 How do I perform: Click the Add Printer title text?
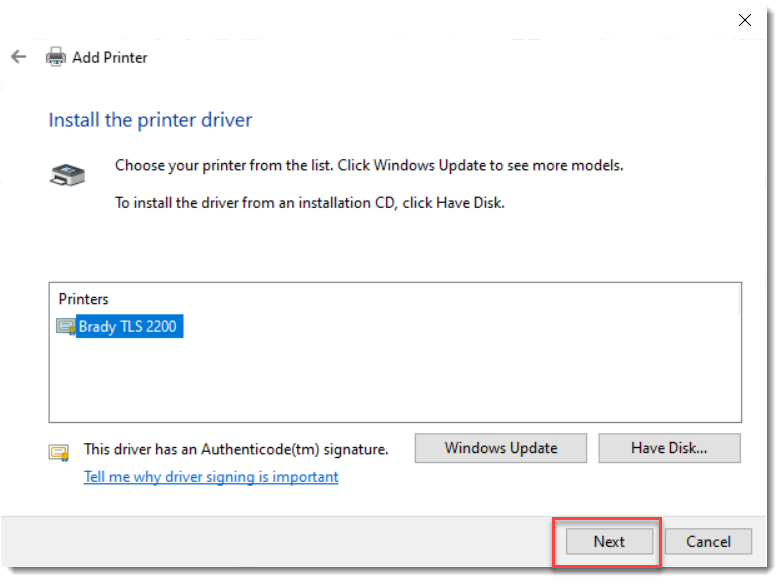[110, 57]
